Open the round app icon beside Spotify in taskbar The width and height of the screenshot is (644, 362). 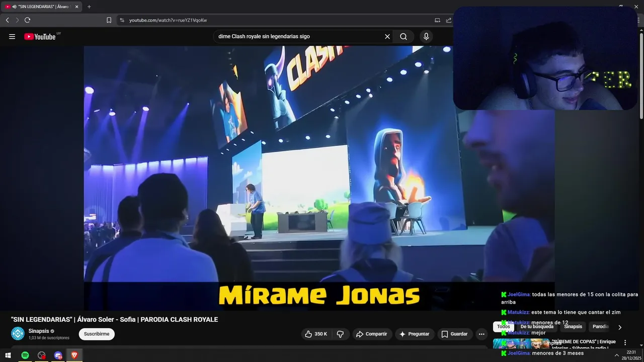(41, 355)
